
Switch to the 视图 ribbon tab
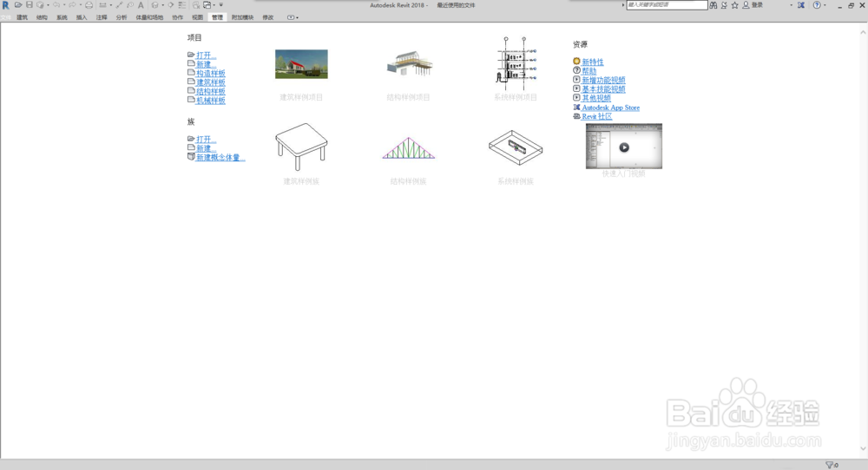[x=198, y=17]
